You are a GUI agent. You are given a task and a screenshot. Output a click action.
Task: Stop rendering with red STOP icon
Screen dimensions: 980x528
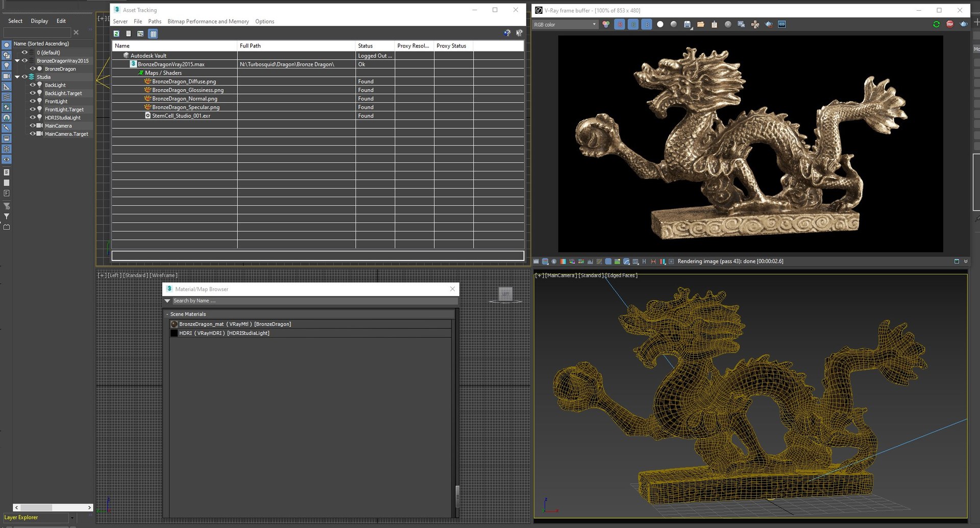[x=950, y=25]
